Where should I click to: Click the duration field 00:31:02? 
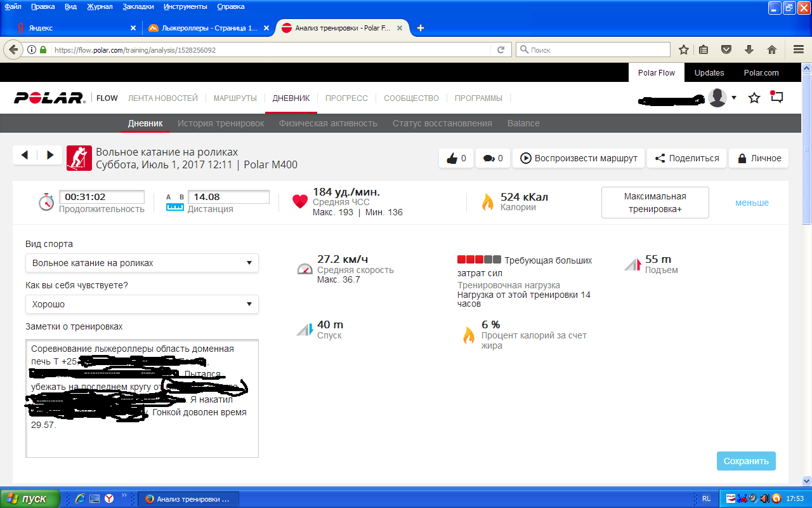click(101, 197)
